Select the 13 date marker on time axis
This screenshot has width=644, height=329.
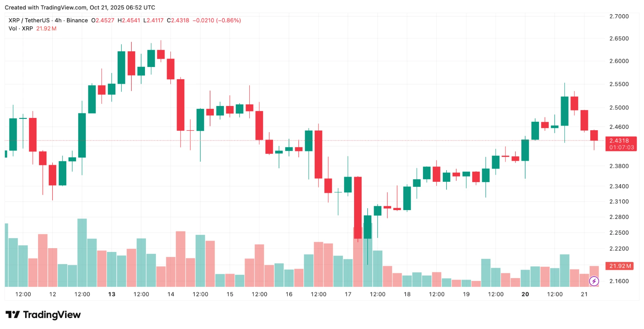[x=111, y=294]
